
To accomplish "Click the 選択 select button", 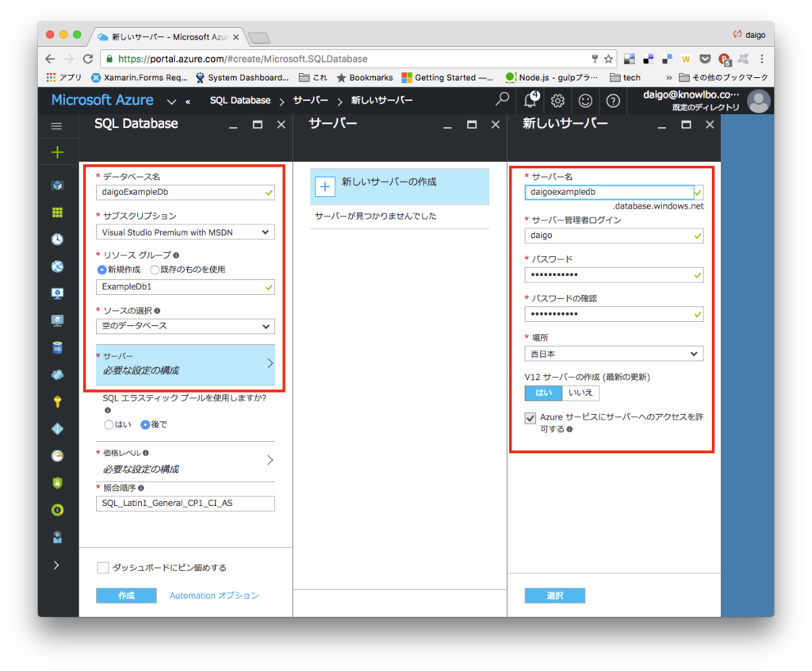I will pyautogui.click(x=555, y=596).
